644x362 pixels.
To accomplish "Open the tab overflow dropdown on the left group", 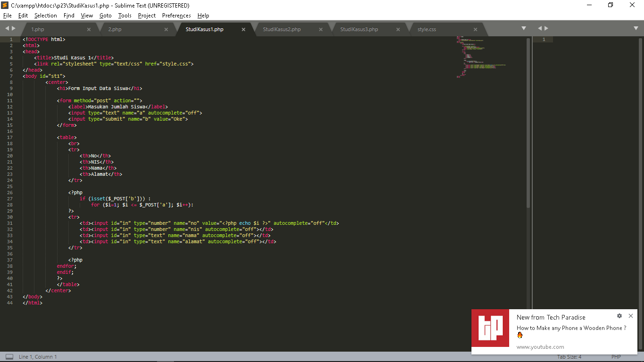I will click(x=523, y=28).
